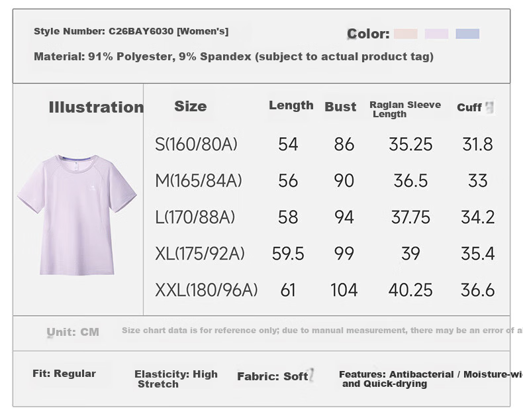This screenshot has width=523, height=420.
Task: Click the Unit: CM label
Action: coord(73,332)
